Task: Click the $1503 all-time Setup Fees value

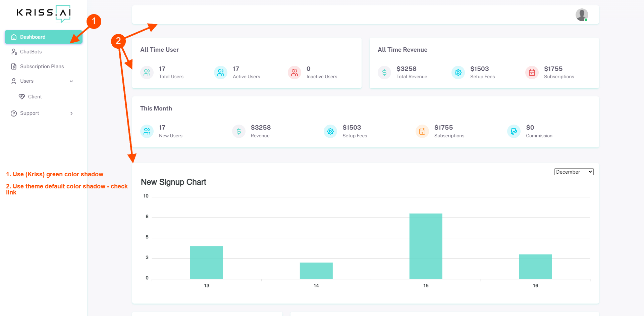Action: click(480, 69)
